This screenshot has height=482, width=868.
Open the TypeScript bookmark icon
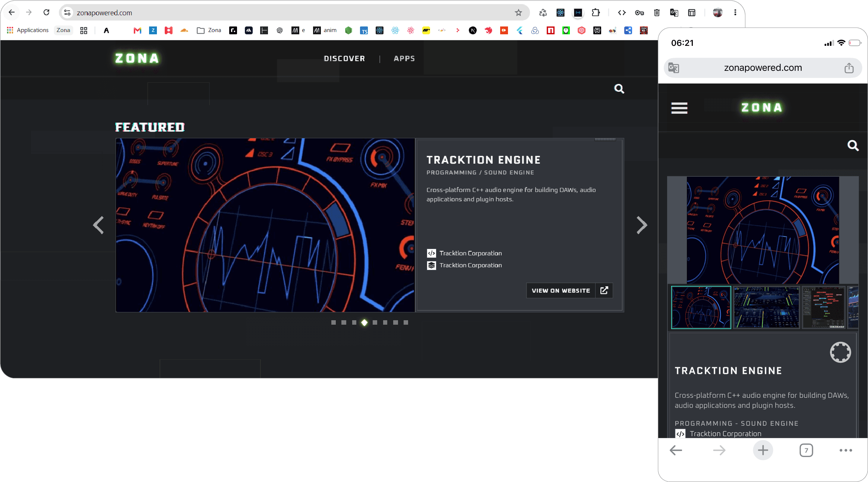pyautogui.click(x=364, y=30)
